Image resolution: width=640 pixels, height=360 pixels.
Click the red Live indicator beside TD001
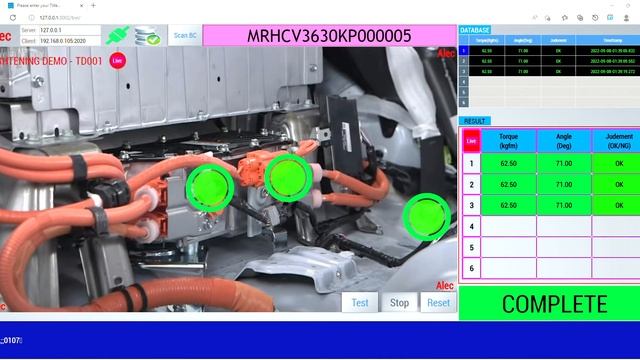coord(118,61)
